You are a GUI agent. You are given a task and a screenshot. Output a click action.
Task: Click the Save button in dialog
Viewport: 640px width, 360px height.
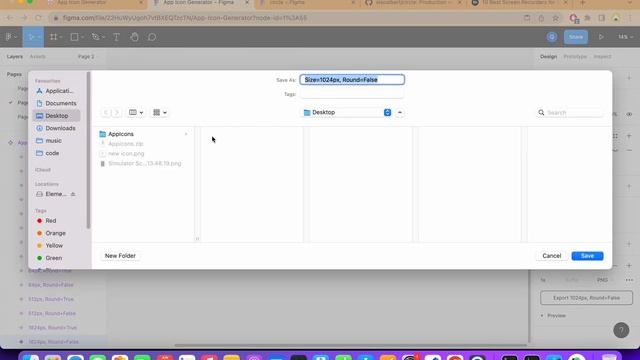click(x=587, y=256)
